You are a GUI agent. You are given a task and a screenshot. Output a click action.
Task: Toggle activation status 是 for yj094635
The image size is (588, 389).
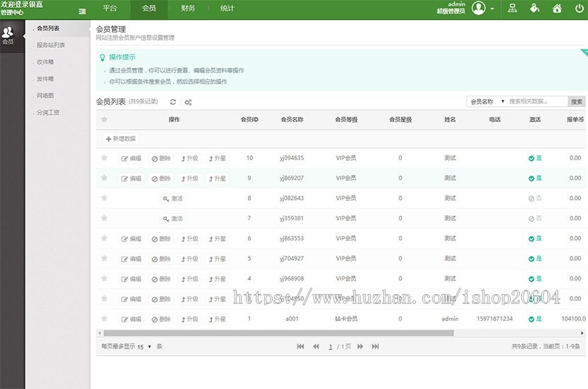535,158
